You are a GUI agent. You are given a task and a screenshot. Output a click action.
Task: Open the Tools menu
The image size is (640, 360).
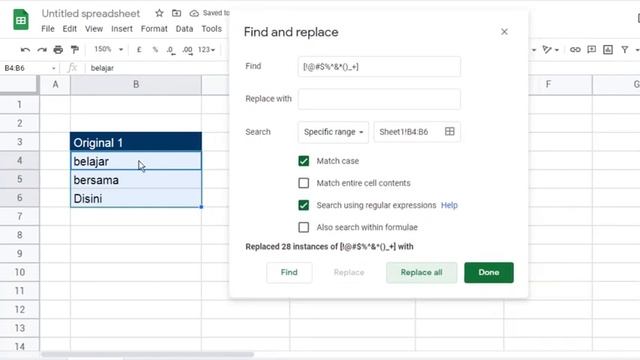(x=211, y=29)
